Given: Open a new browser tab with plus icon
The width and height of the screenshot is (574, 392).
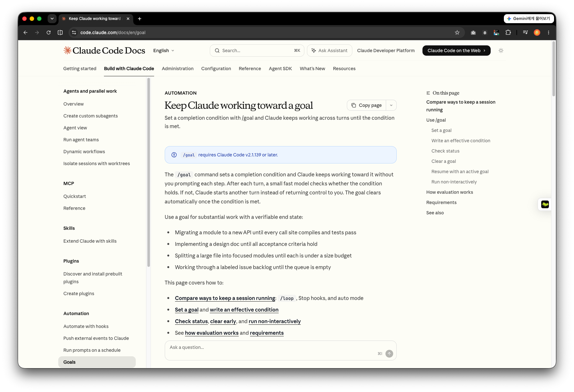Looking at the screenshot, I should pyautogui.click(x=140, y=19).
